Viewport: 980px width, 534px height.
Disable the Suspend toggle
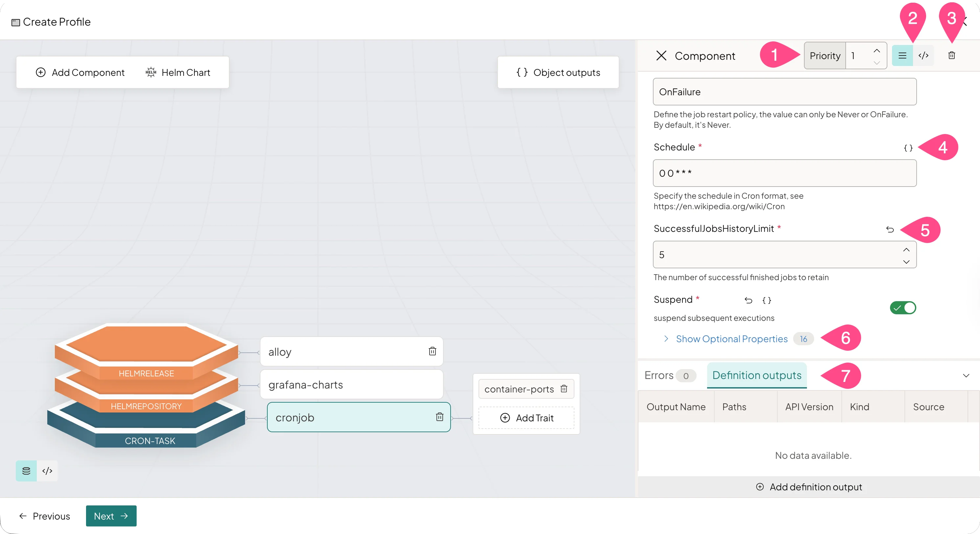click(x=903, y=308)
